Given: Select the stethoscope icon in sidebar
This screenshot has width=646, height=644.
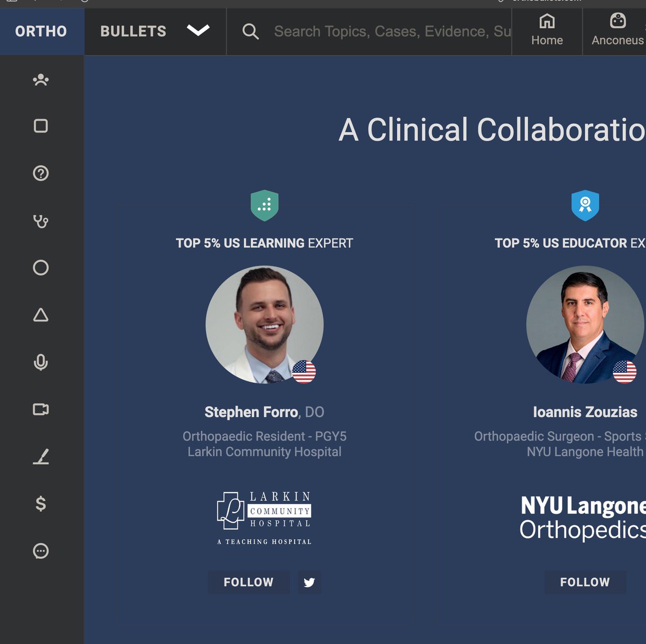Looking at the screenshot, I should [41, 221].
